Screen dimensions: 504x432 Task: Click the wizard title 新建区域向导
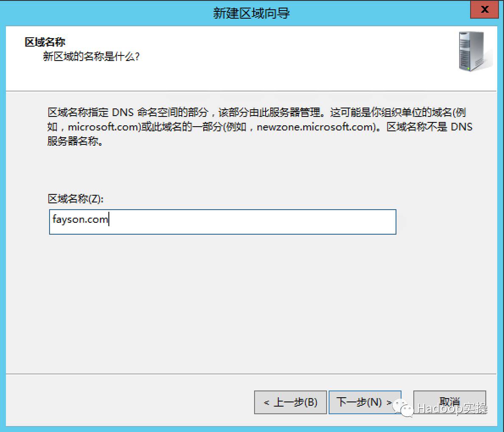(x=252, y=13)
